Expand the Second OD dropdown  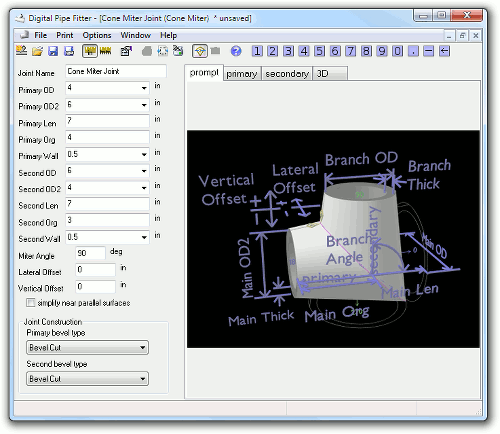(x=144, y=171)
